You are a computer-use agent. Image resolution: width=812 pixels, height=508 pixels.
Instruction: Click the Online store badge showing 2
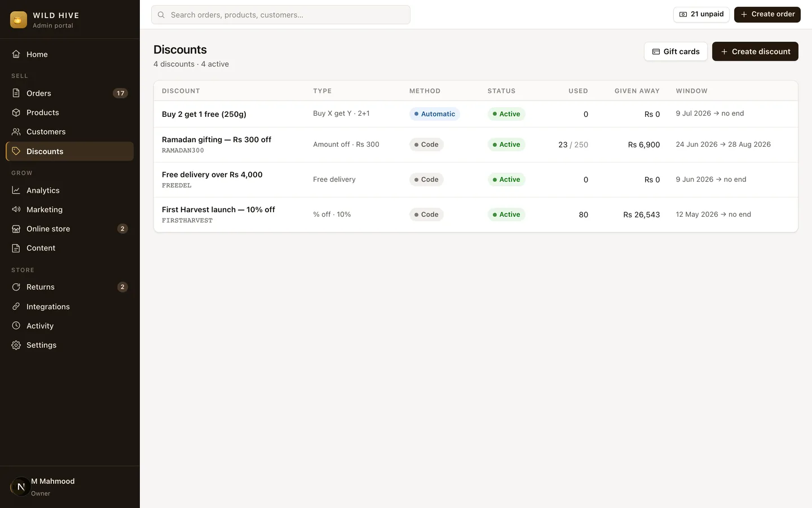(x=122, y=229)
